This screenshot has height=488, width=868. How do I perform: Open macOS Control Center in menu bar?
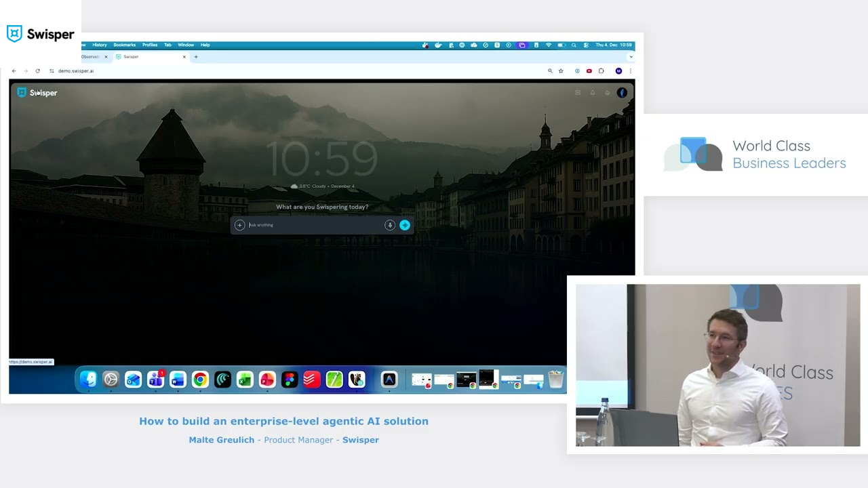coord(586,45)
